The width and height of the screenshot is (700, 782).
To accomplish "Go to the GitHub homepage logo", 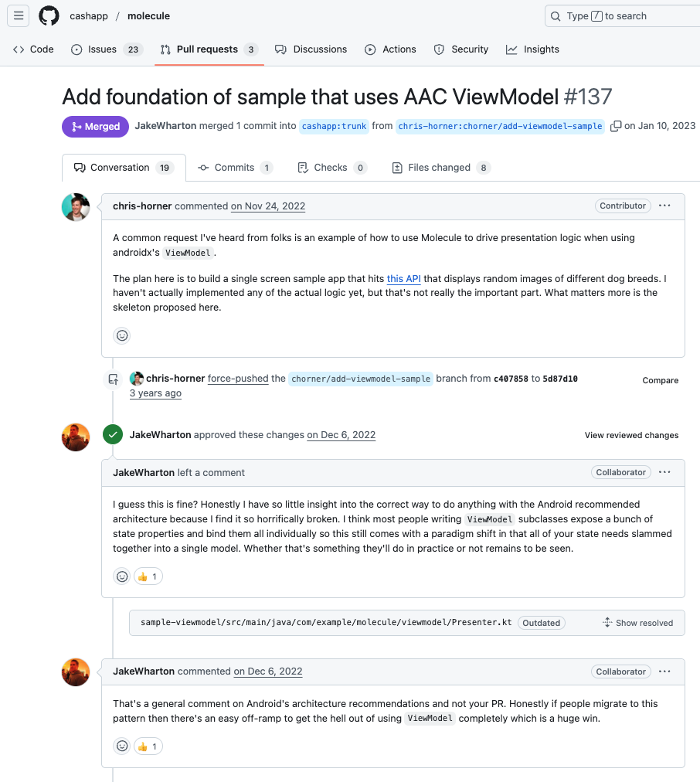I will point(49,16).
